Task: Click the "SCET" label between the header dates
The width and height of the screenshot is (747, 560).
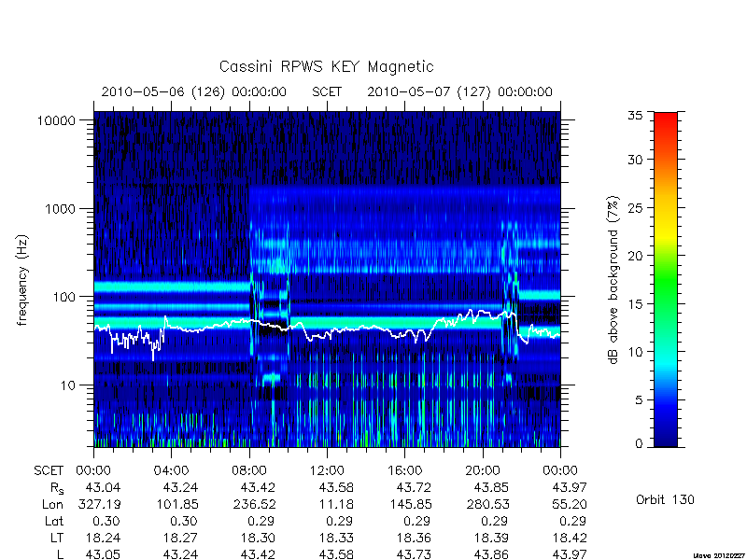Action: click(x=327, y=91)
